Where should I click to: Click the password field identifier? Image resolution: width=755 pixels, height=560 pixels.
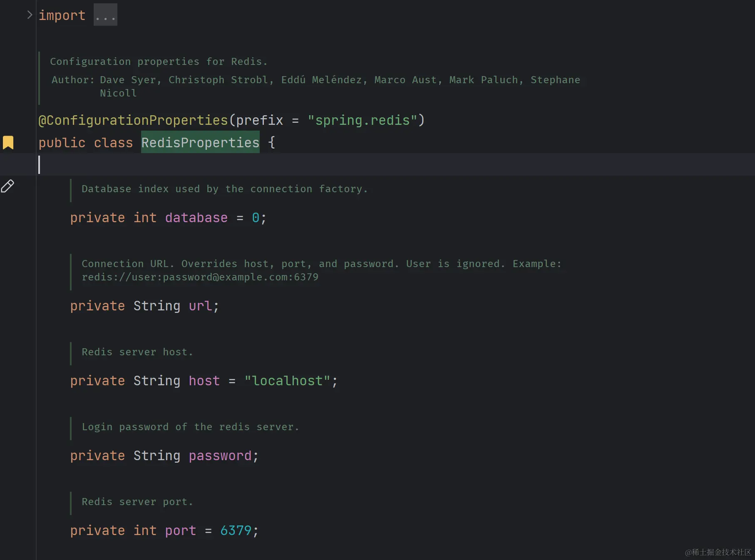tap(220, 456)
